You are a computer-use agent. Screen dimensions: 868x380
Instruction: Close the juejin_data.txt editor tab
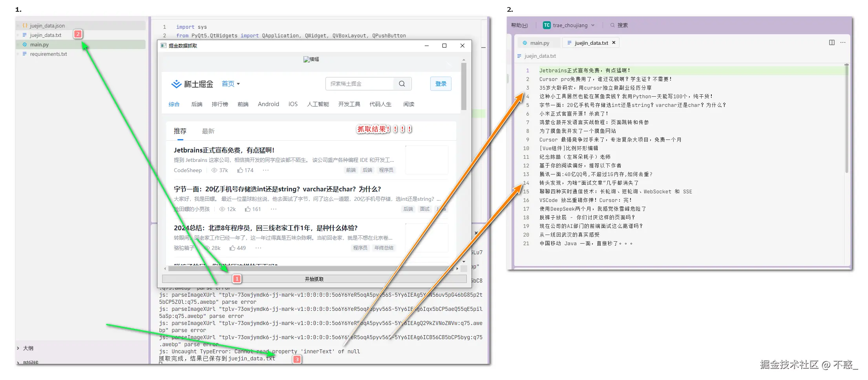click(x=614, y=42)
